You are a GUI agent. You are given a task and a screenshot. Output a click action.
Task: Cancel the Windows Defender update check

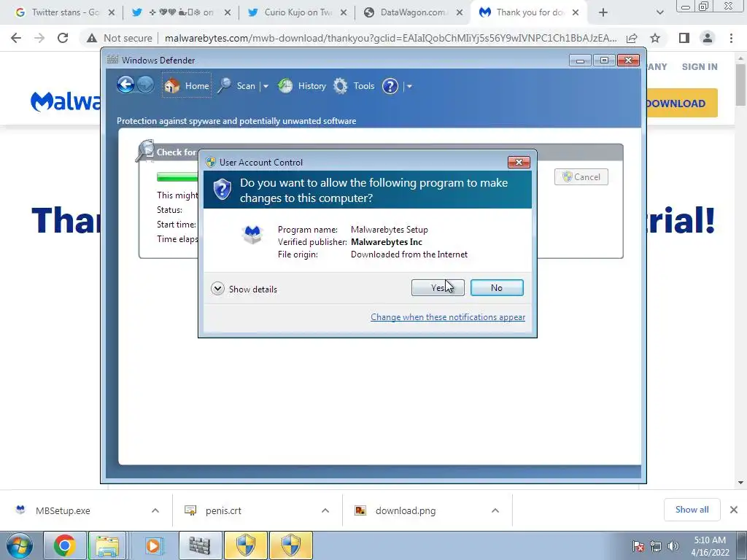point(581,176)
